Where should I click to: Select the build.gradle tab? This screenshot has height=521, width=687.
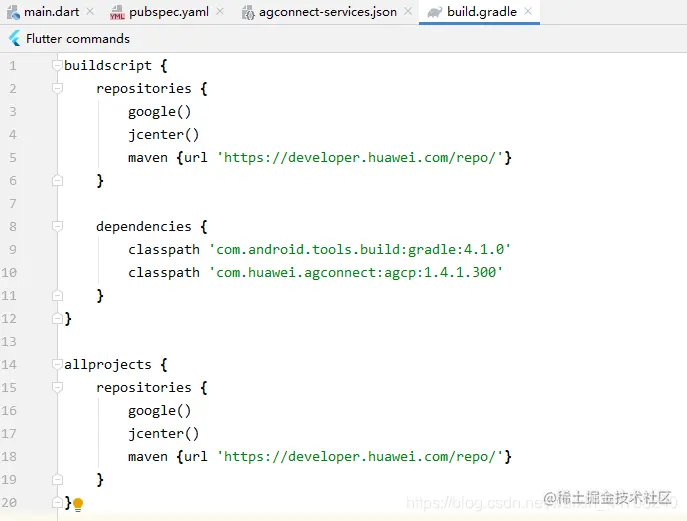[x=479, y=12]
